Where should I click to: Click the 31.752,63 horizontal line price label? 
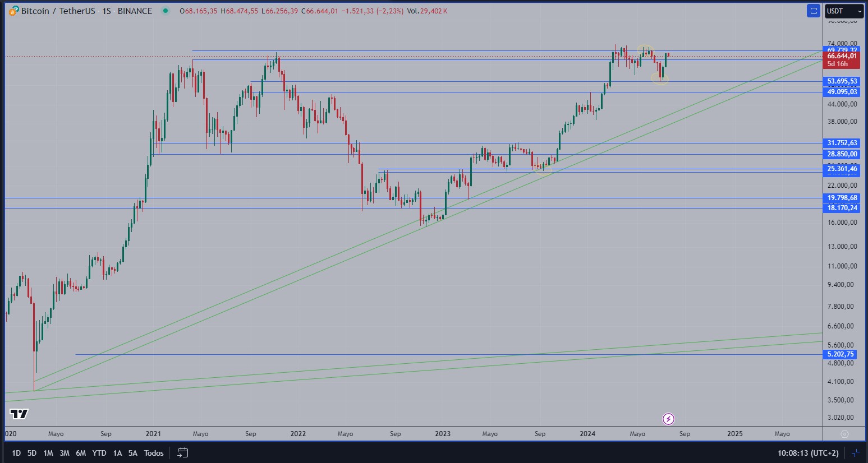click(x=842, y=143)
